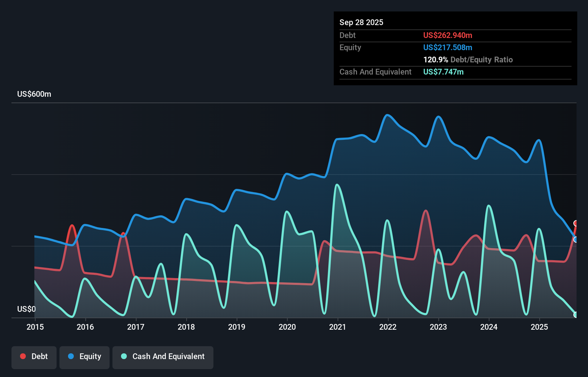The height and width of the screenshot is (377, 588).
Task: Expand details in the Sep 28 2025 tooltip
Action: pos(362,22)
